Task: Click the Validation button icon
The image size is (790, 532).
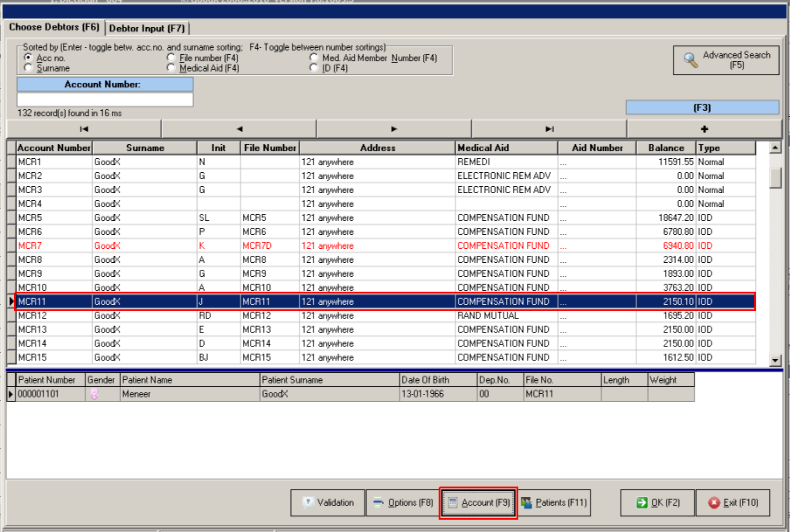Action: [308, 503]
